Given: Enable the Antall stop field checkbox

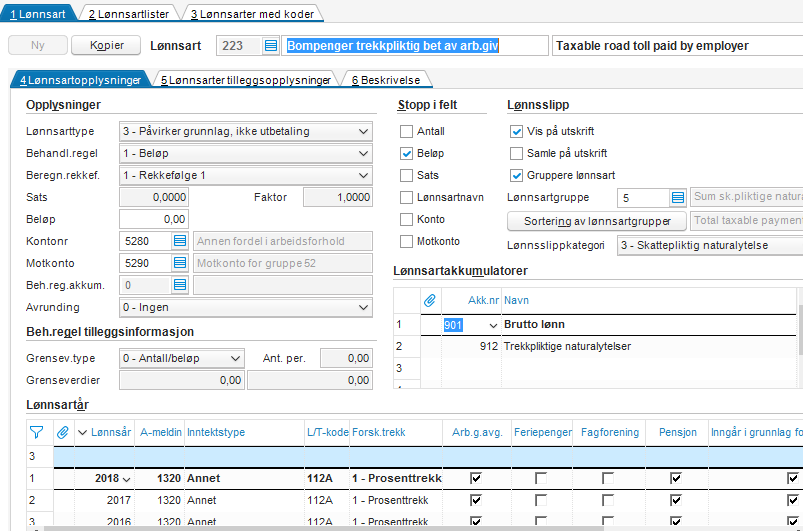Looking at the screenshot, I should (407, 132).
